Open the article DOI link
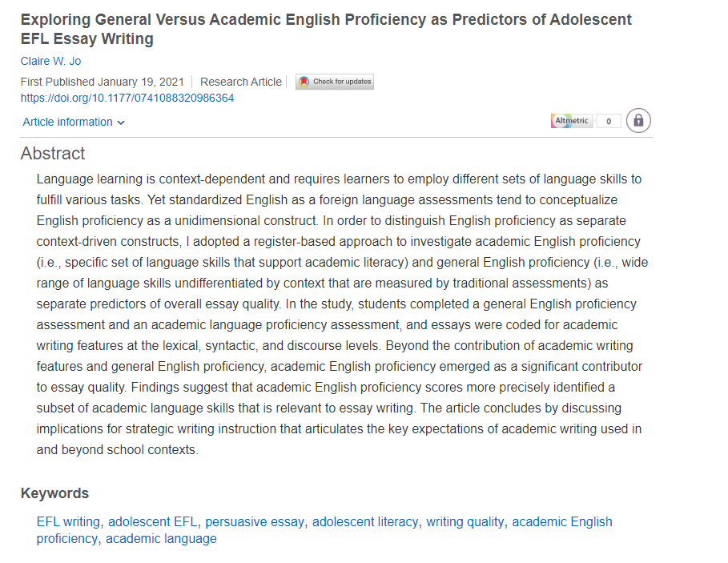This screenshot has height=563, width=728. pos(127,98)
